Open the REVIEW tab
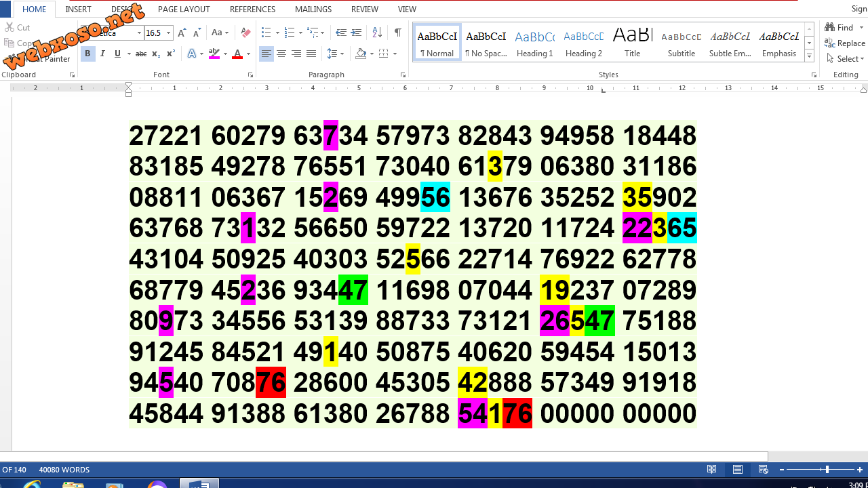 [365, 9]
